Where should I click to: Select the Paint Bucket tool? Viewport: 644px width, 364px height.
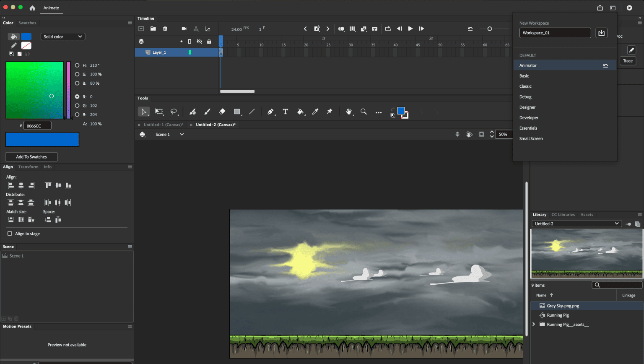pyautogui.click(x=300, y=112)
